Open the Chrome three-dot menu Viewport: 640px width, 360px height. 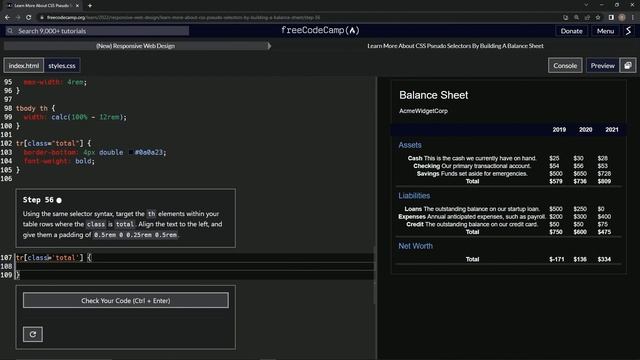click(633, 18)
